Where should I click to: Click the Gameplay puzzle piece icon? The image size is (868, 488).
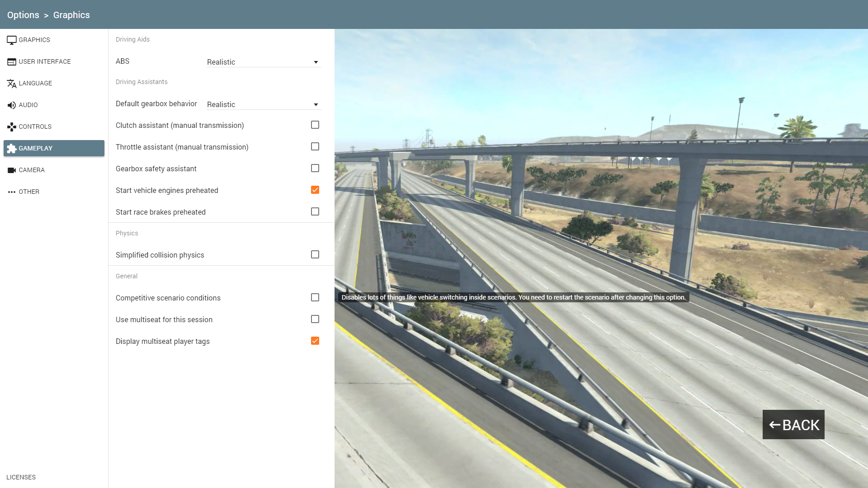click(12, 149)
